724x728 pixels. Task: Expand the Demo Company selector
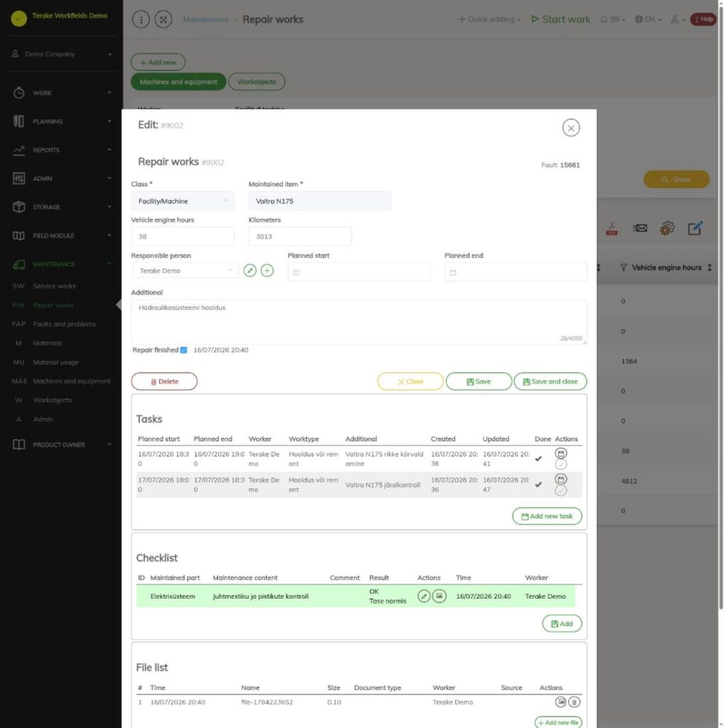pyautogui.click(x=61, y=54)
